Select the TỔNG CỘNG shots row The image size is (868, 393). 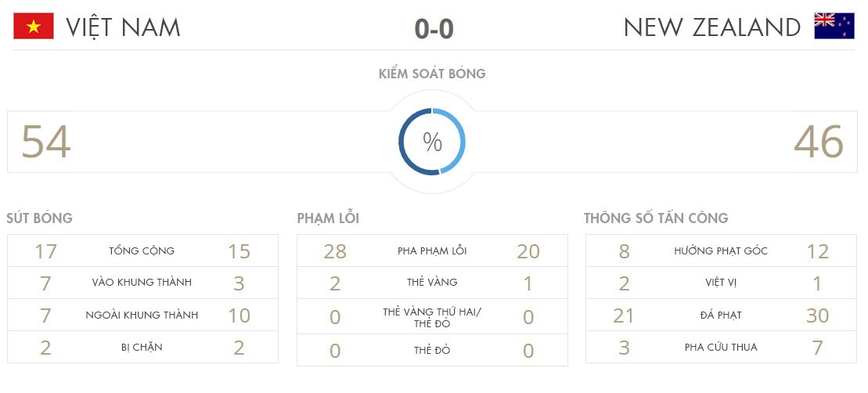click(x=142, y=251)
